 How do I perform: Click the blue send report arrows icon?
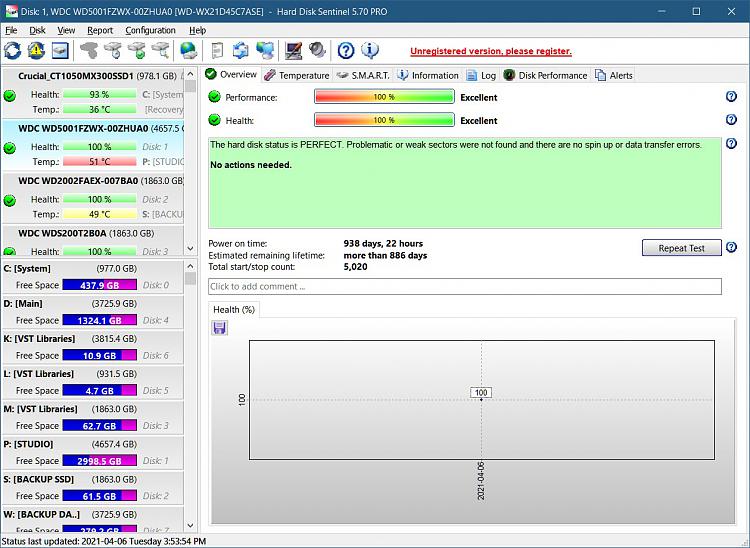241,50
